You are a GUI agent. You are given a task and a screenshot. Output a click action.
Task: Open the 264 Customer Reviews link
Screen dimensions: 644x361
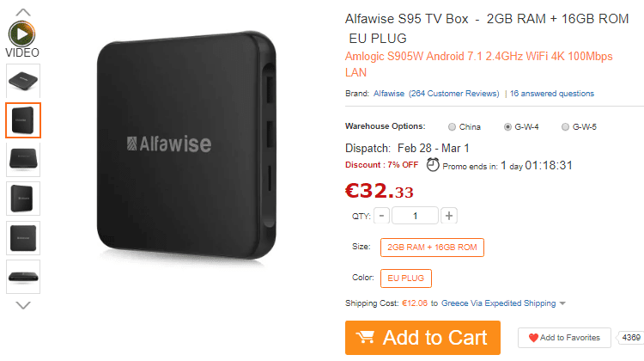(454, 94)
